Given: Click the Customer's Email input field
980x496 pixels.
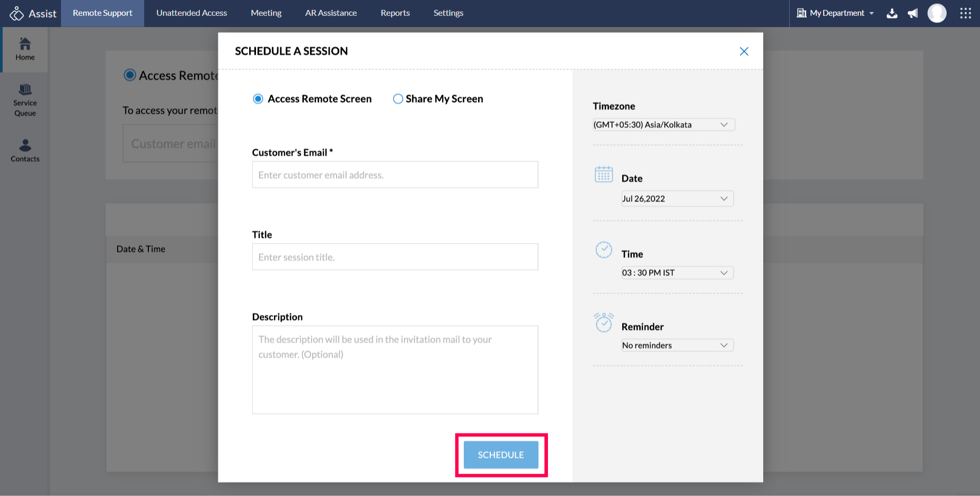Looking at the screenshot, I should pyautogui.click(x=395, y=175).
